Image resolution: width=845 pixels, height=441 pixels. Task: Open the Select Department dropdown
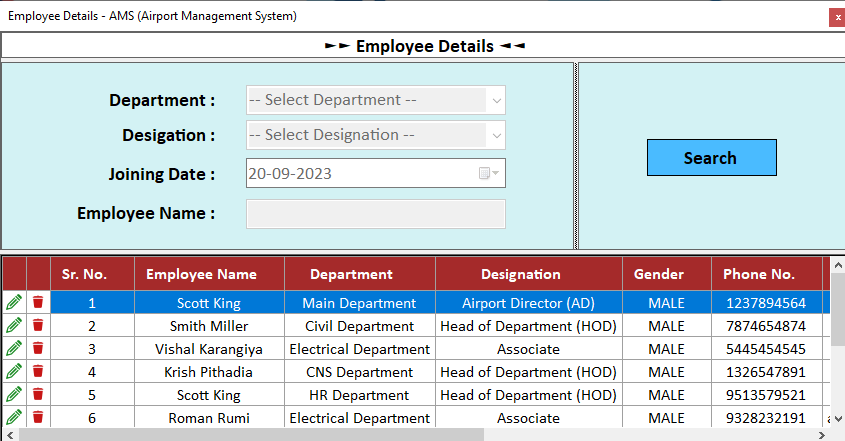click(375, 100)
